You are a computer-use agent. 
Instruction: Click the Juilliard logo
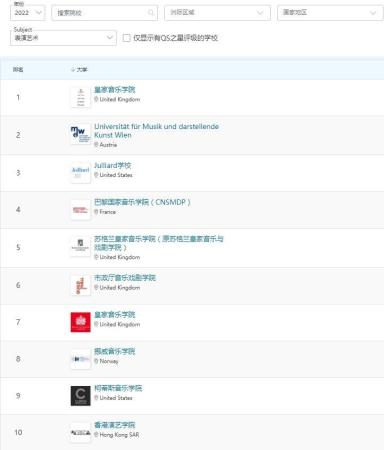click(x=80, y=173)
